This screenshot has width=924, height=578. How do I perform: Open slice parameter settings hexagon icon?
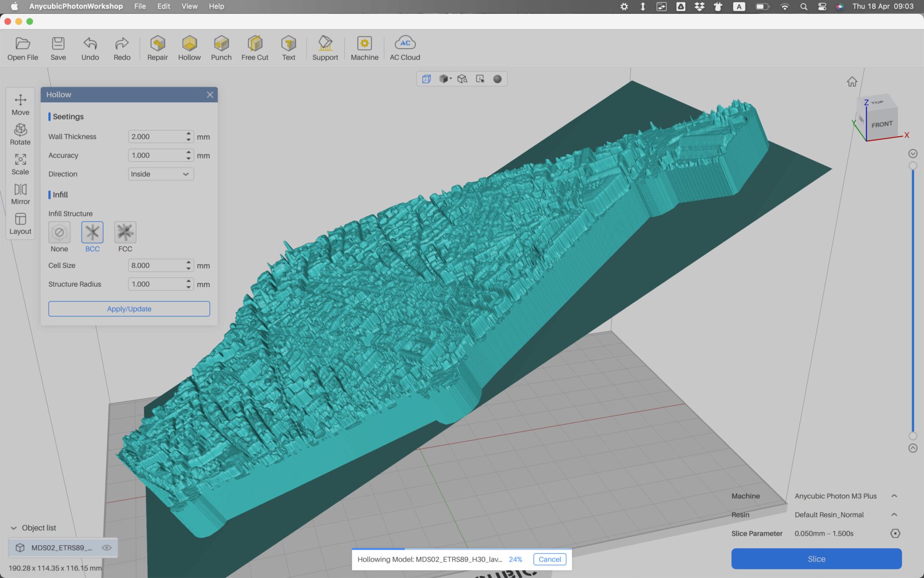[895, 533]
